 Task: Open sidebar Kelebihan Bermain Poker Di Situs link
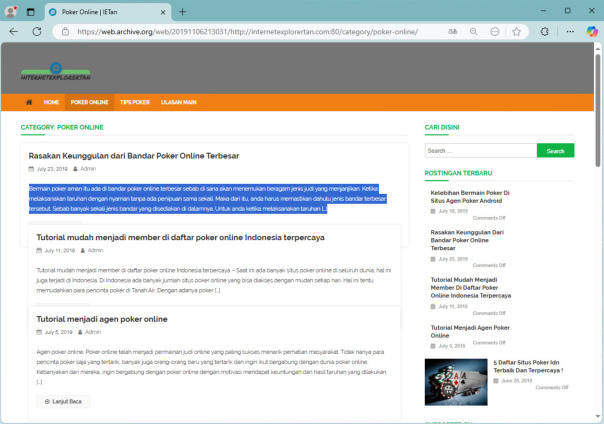click(470, 197)
